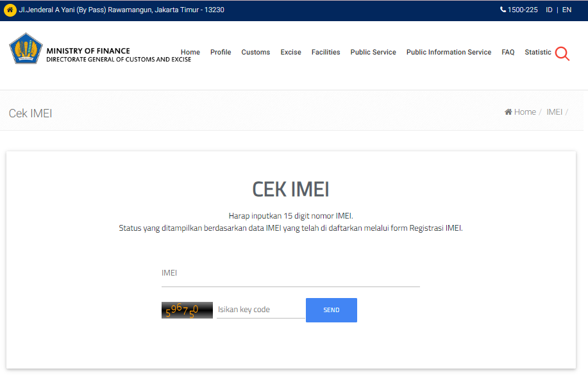Open the Home menu item
This screenshot has height=382, width=588.
tap(190, 52)
